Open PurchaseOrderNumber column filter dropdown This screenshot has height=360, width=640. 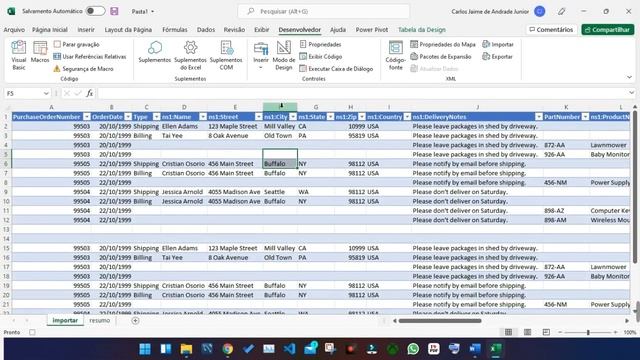pos(87,117)
